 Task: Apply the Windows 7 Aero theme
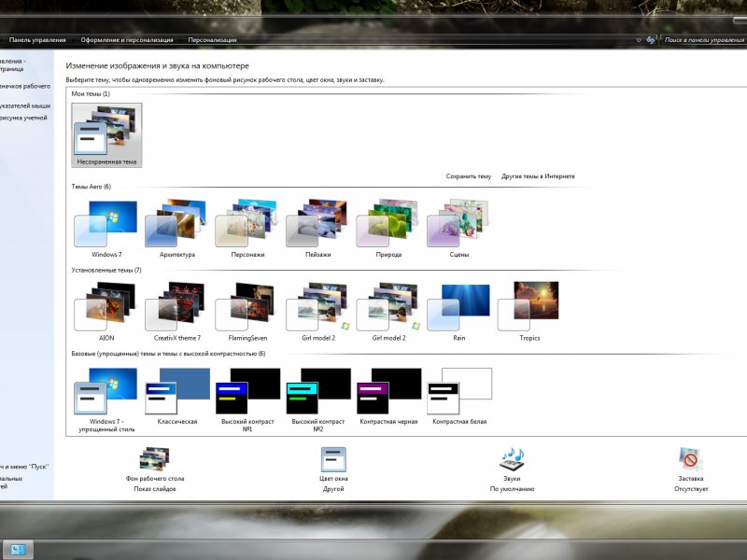click(106, 229)
